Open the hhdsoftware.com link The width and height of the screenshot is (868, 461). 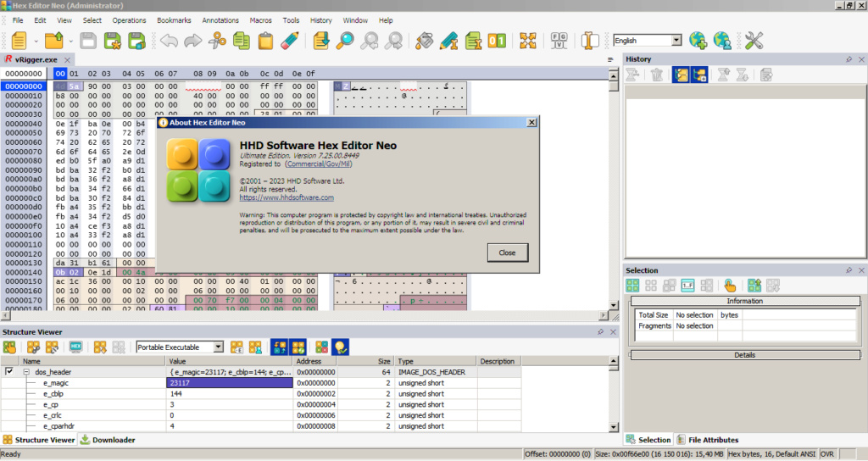287,197
